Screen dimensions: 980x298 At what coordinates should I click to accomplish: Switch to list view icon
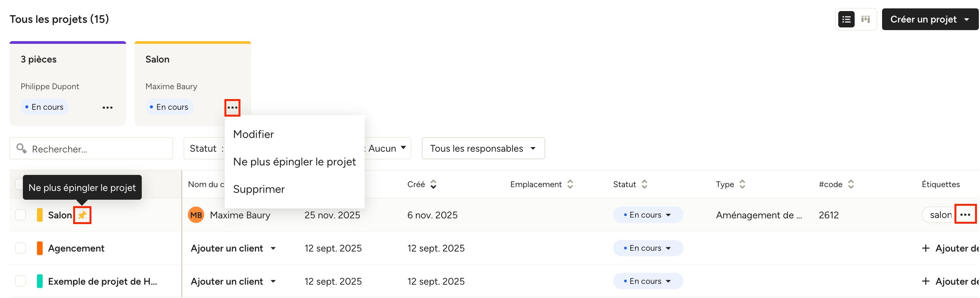coord(846,19)
